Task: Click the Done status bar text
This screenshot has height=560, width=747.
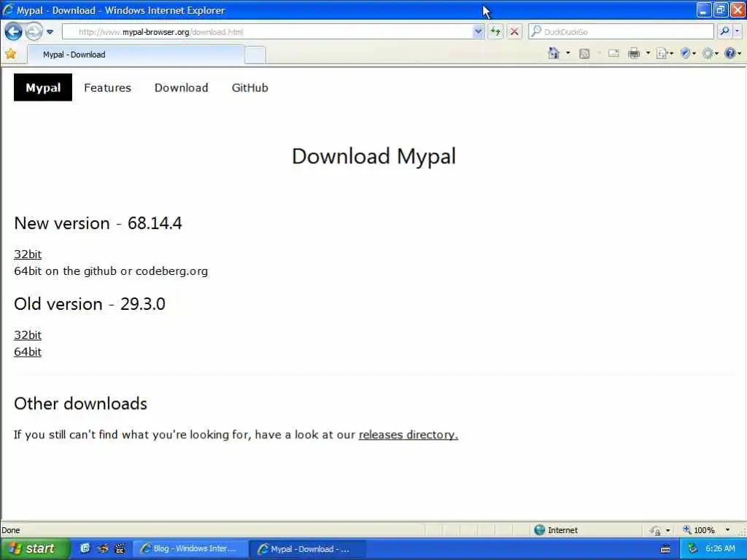Action: [x=10, y=530]
